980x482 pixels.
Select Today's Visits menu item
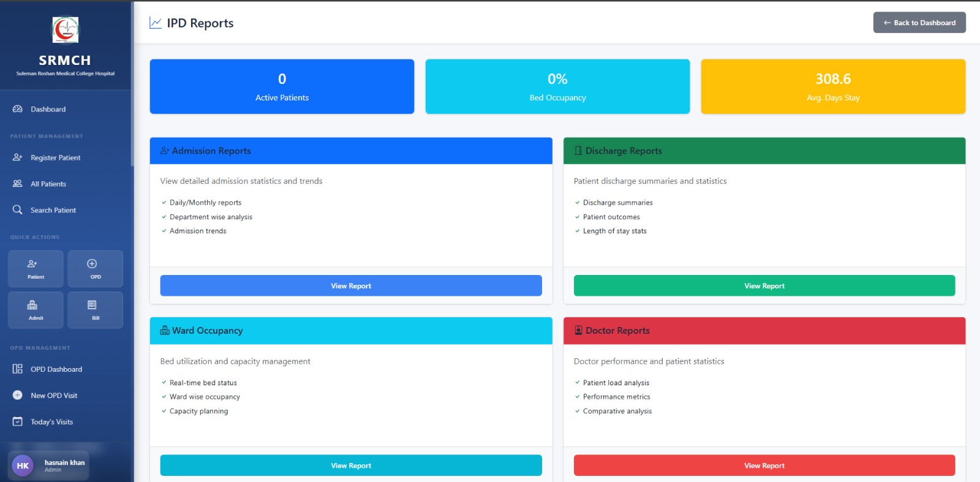click(66, 422)
